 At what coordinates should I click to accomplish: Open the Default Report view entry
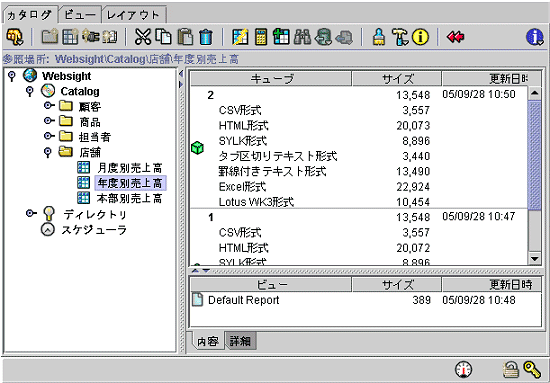[243, 300]
